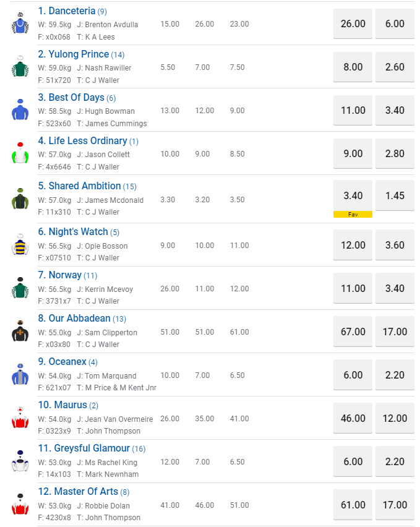Click Our Abbadean's black silks icon
This screenshot has width=420, height=527.
pyautogui.click(x=20, y=331)
